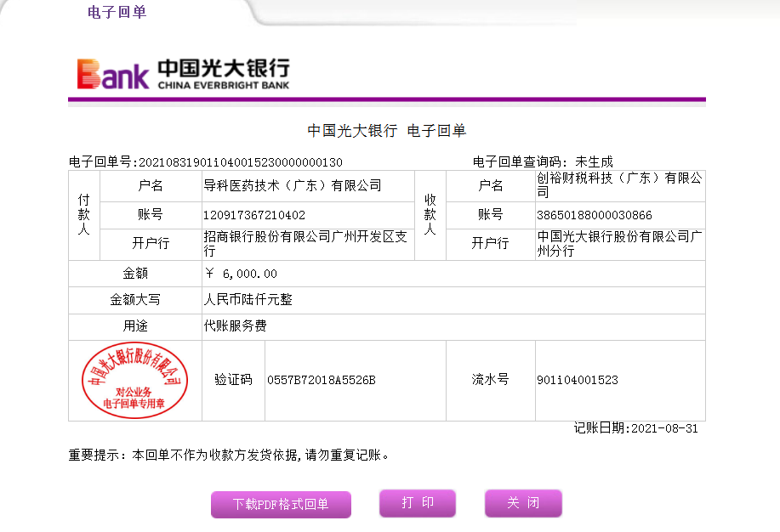Click the payer account number 120917367210402
780x532 pixels.
click(x=254, y=215)
